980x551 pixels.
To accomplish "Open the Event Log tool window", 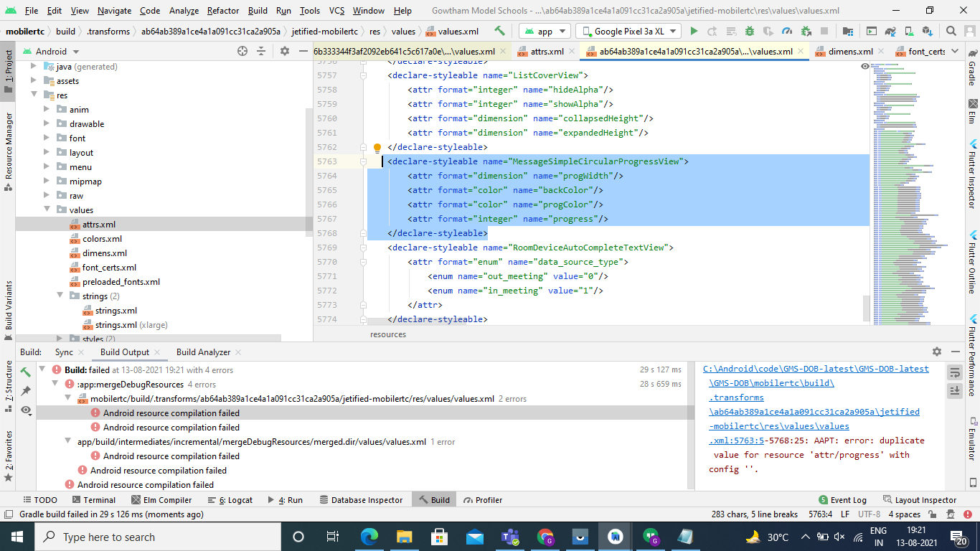I will click(842, 500).
